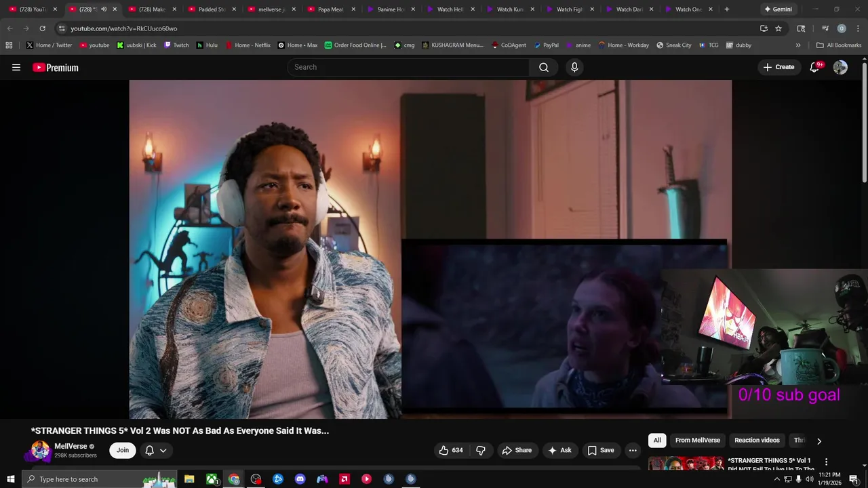Image resolution: width=868 pixels, height=488 pixels.
Task: Open All Bookmarks folder
Action: [839, 45]
